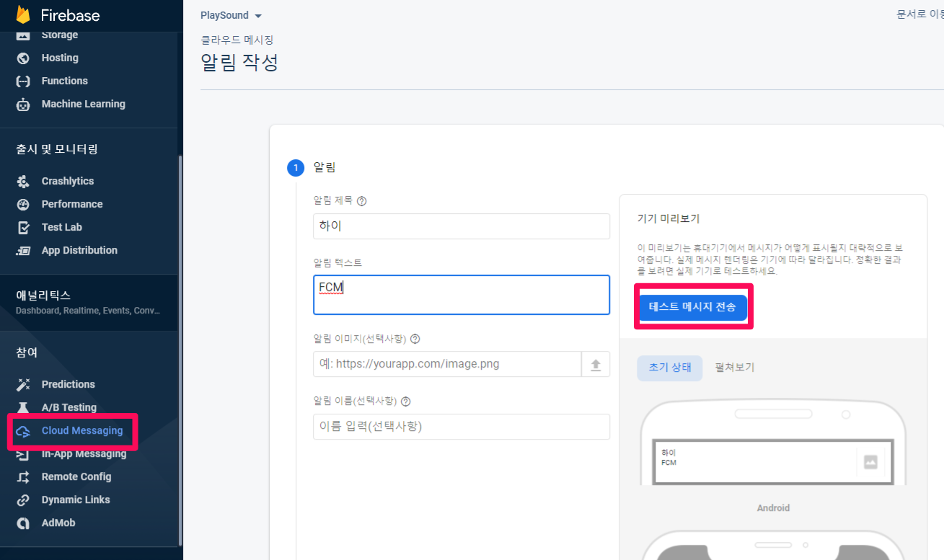Select the Machine Learning label
The height and width of the screenshot is (560, 944).
(84, 104)
